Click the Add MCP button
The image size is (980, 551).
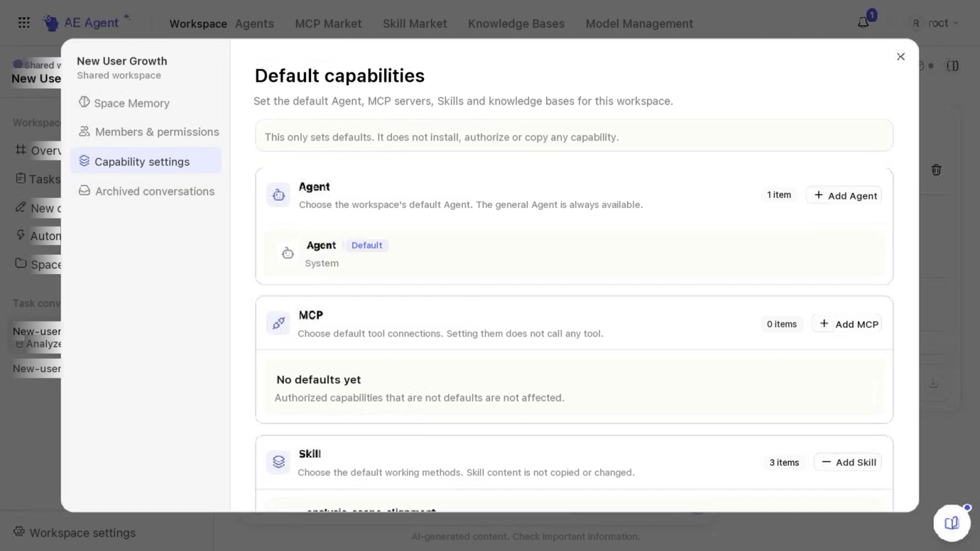[847, 324]
